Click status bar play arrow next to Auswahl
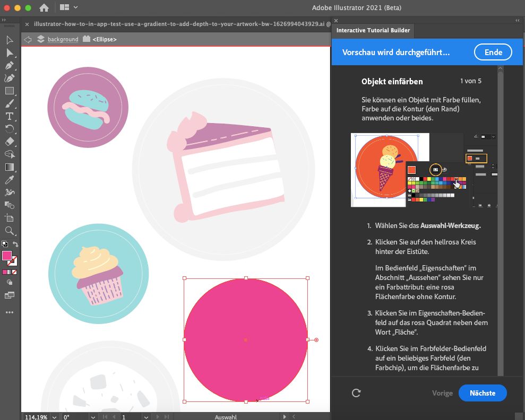This screenshot has width=525, height=420. [285, 417]
